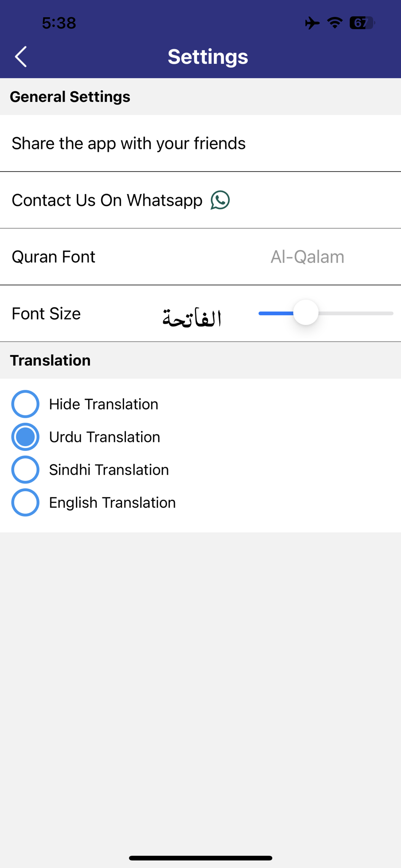The height and width of the screenshot is (868, 401).
Task: Tap the battery level indicator
Action: coord(362,23)
